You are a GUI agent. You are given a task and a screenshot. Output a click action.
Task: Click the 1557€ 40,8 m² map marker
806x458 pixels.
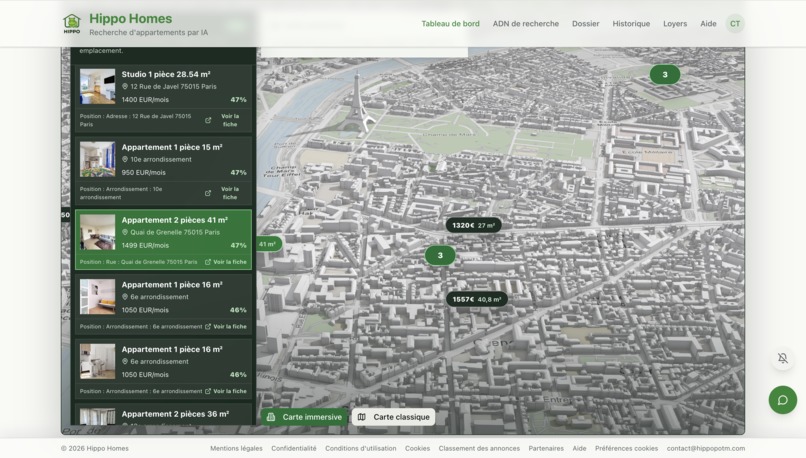click(x=477, y=299)
